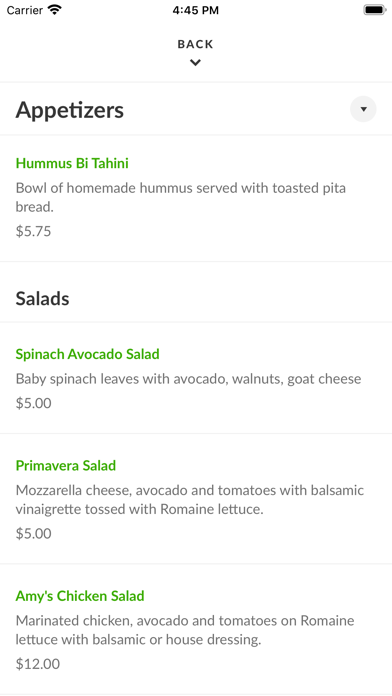Select the Appetizers section heading

70,110
